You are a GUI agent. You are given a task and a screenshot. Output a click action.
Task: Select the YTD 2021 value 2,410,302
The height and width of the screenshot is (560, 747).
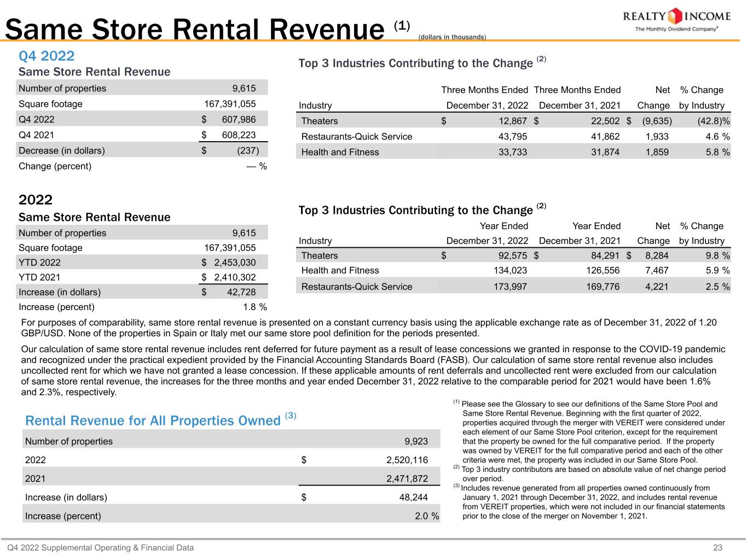[x=234, y=277]
